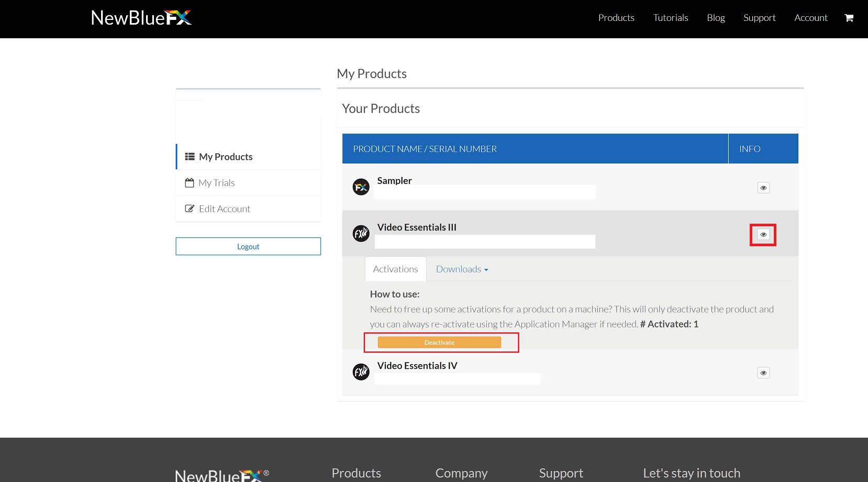Viewport: 868px width, 482px height.
Task: Toggle info eye for Sampler
Action: click(763, 188)
